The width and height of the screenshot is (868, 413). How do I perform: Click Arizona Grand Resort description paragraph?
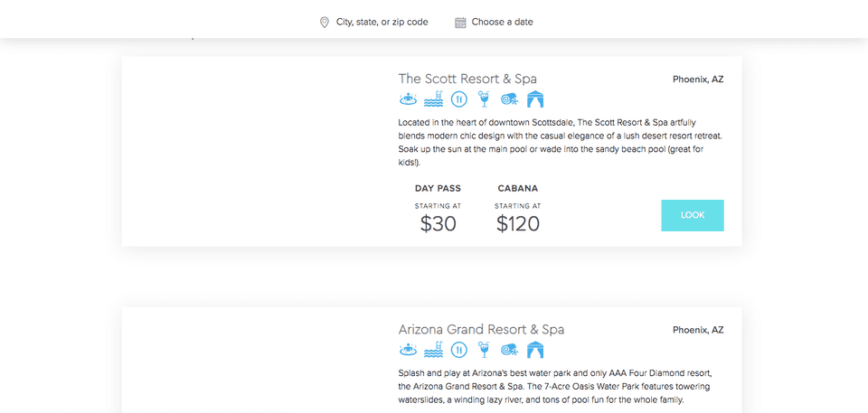tap(554, 386)
